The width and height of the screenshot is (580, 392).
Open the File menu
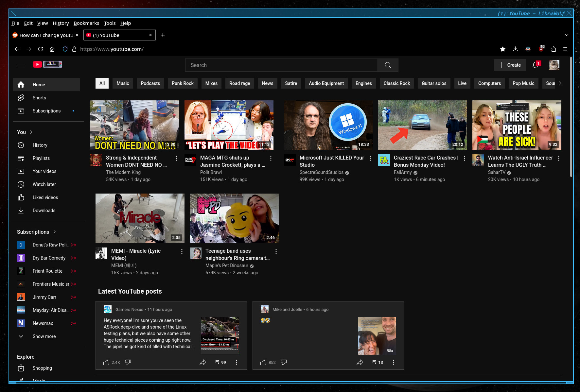click(15, 23)
